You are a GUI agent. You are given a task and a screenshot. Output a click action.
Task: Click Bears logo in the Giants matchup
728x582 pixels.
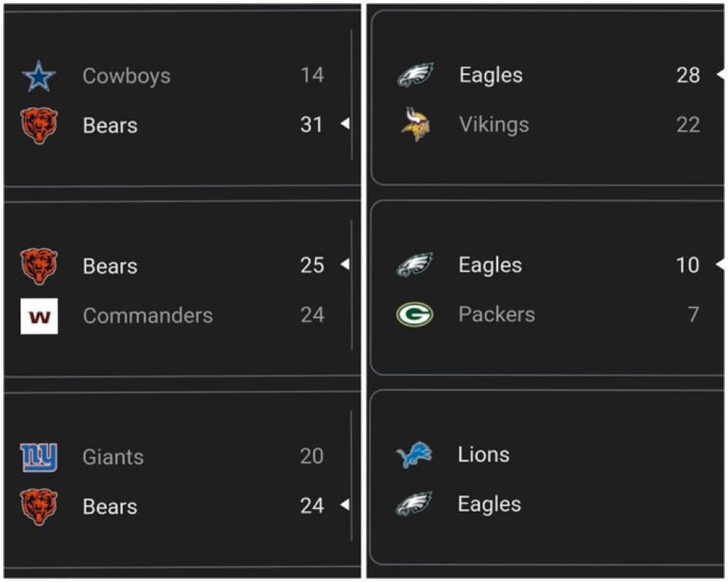point(39,506)
